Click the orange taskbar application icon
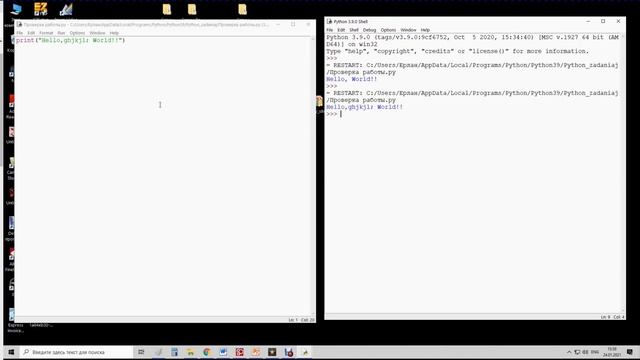This screenshot has width=640, height=360. click(256, 352)
